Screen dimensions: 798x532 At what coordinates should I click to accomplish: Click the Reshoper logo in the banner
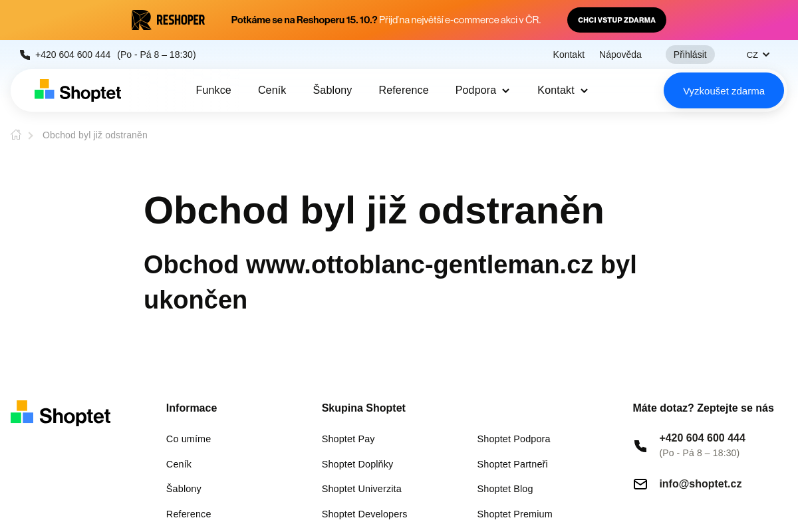(168, 20)
